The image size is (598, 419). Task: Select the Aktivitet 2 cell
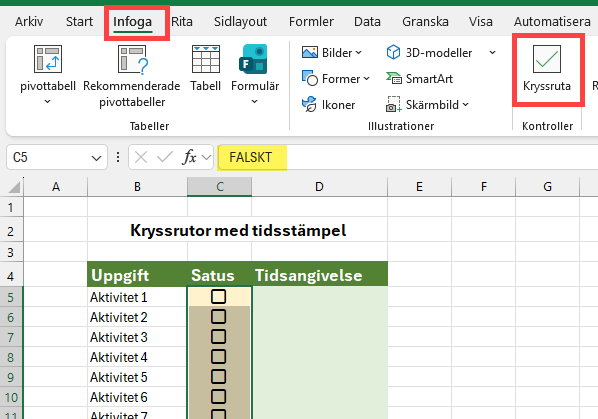tap(137, 317)
